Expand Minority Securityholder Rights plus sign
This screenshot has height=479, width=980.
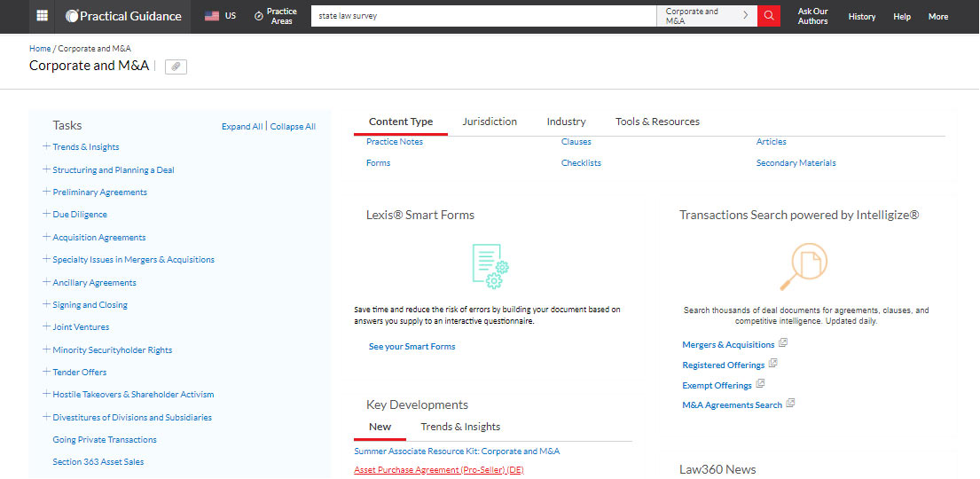[x=46, y=349]
